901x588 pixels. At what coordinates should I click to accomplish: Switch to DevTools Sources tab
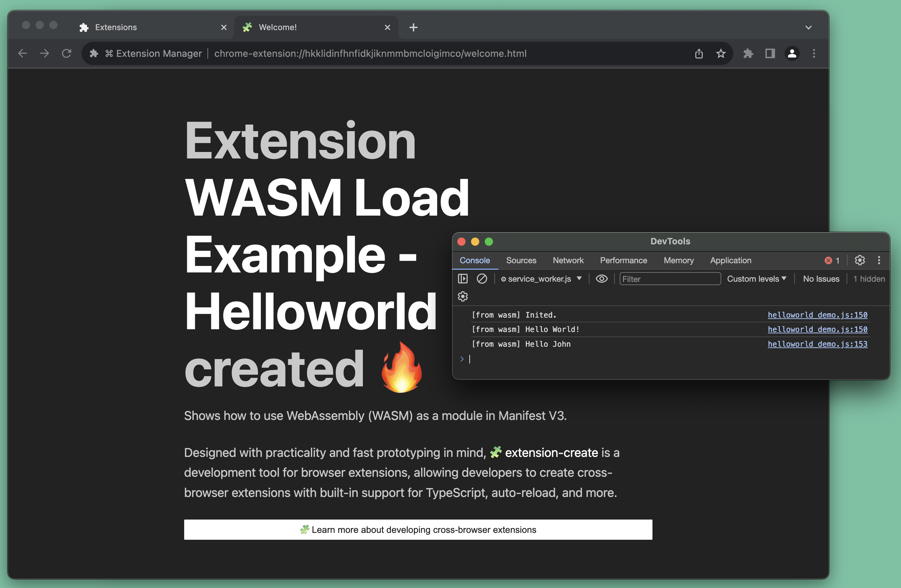521,260
